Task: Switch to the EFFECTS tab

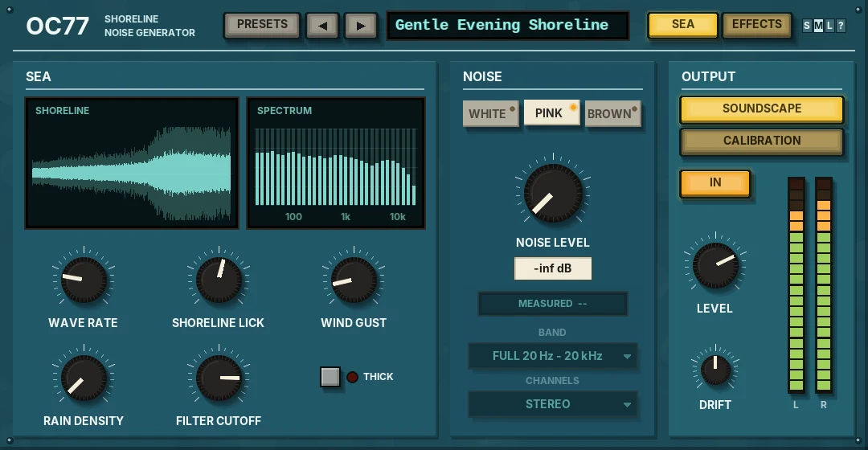Action: point(757,25)
